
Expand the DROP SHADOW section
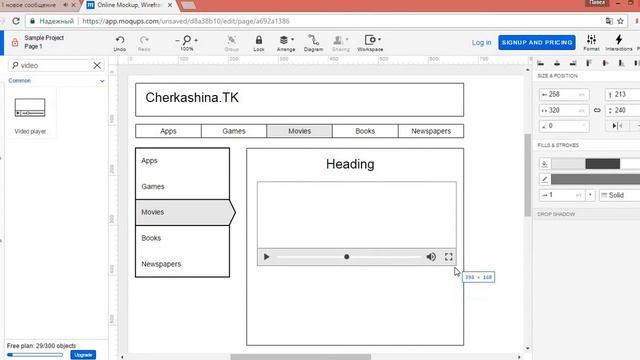coord(556,214)
